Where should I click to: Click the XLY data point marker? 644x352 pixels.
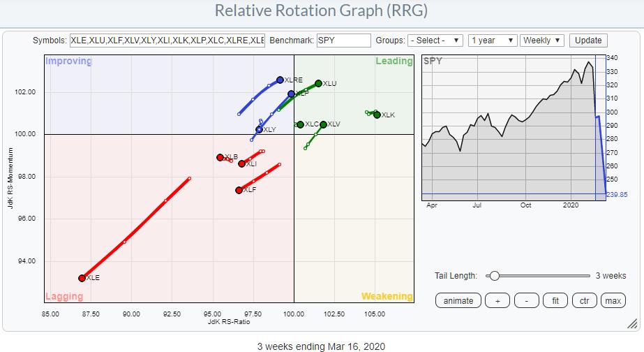[x=259, y=130]
